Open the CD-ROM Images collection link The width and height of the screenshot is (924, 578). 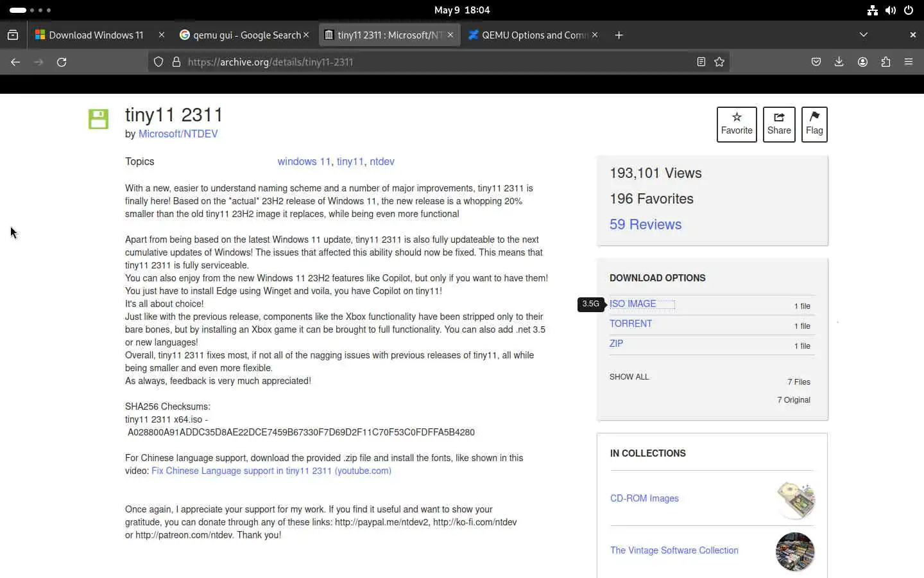[644, 498]
